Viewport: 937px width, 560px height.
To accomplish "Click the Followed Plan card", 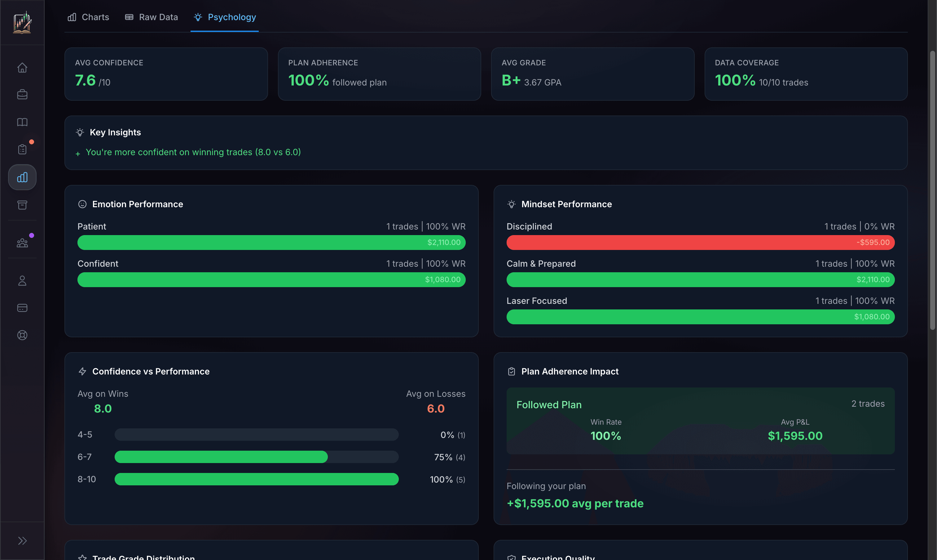I will pos(700,421).
